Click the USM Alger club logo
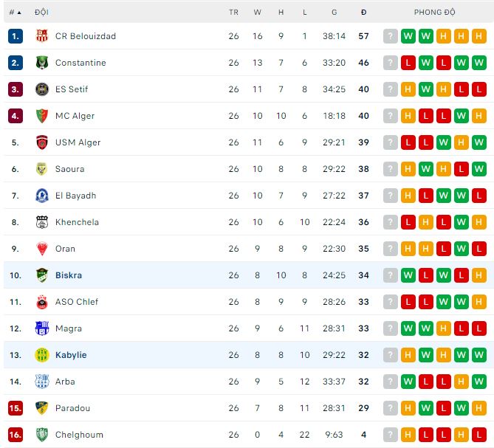 (41, 142)
